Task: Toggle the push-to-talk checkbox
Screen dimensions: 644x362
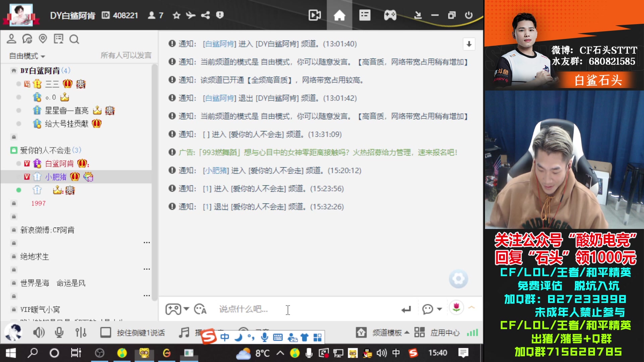Action: pos(106,333)
